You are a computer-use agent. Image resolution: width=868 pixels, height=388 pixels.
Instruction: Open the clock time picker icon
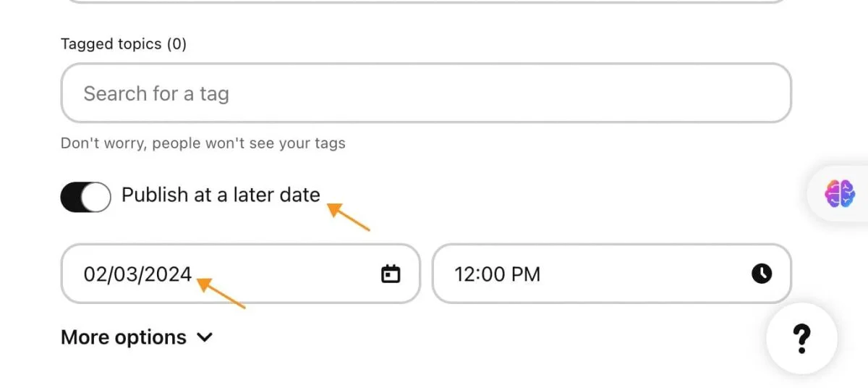point(762,274)
